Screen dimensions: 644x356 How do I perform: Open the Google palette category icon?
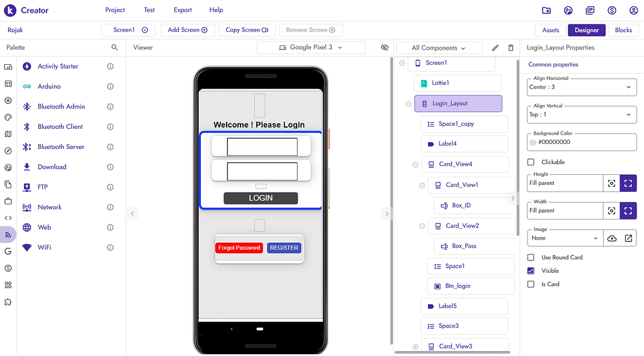pos(8,252)
